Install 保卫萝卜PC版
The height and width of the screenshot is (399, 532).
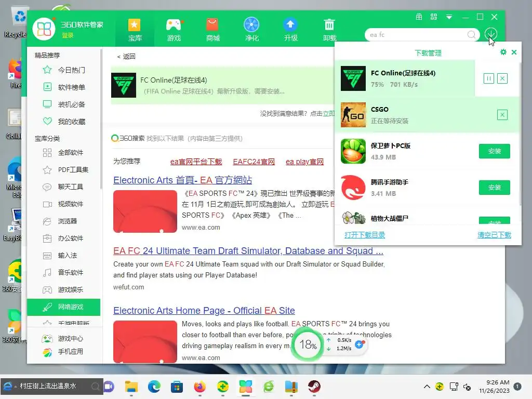click(x=495, y=151)
